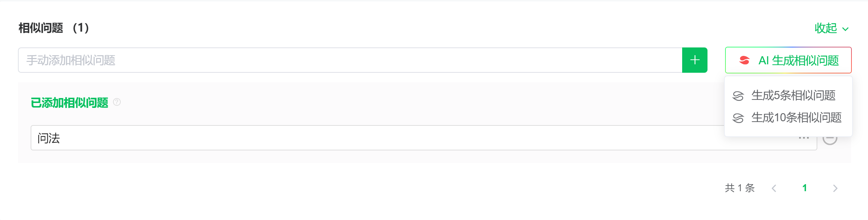Collapse the panel using 收起
Image resolution: width=868 pixels, height=220 pixels.
point(825,29)
